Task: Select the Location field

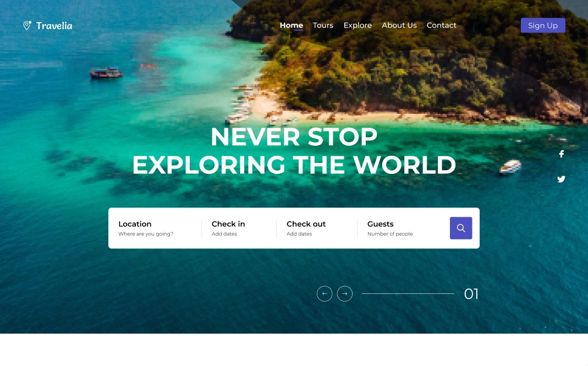Action: point(155,228)
